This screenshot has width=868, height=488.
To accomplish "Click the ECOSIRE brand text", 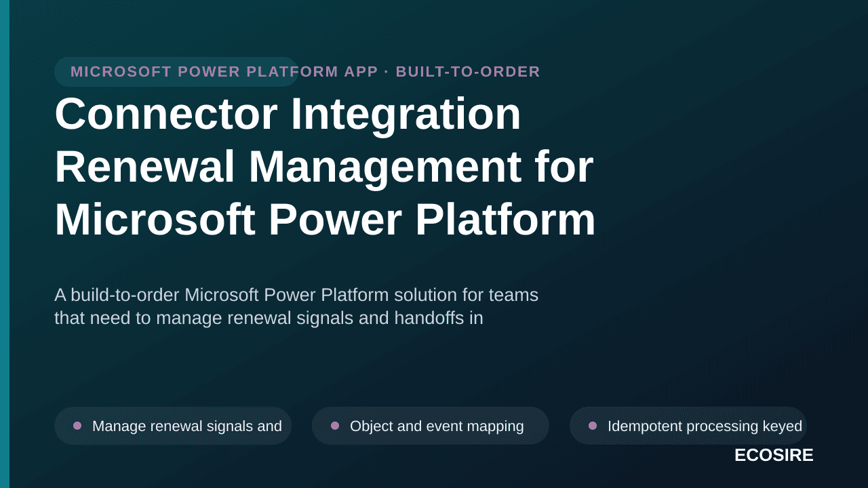I will (x=774, y=455).
